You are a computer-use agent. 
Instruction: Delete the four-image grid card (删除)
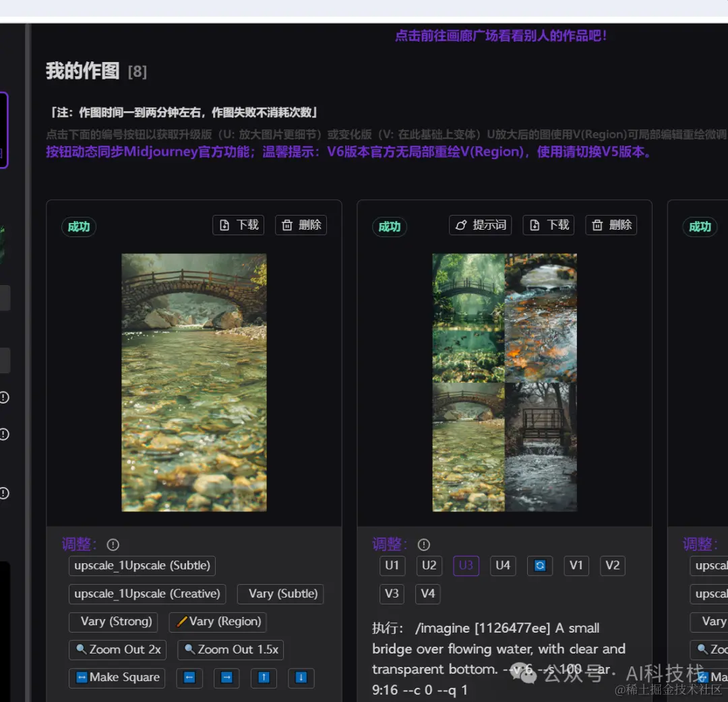(x=611, y=225)
